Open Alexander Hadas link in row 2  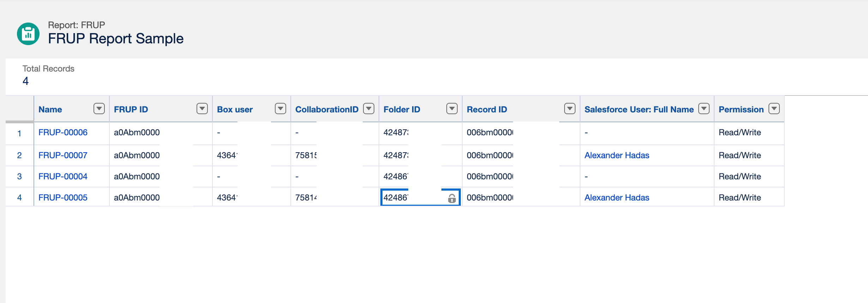tap(617, 155)
